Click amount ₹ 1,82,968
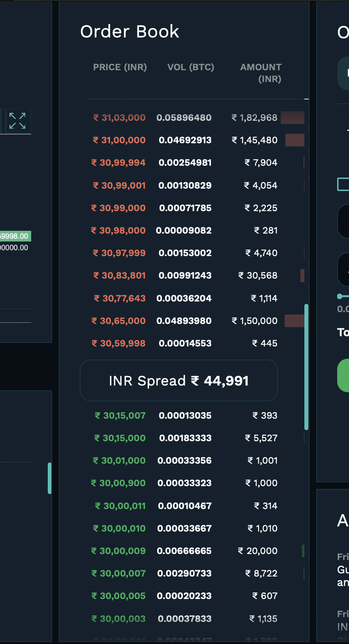The height and width of the screenshot is (644, 349). [255, 118]
